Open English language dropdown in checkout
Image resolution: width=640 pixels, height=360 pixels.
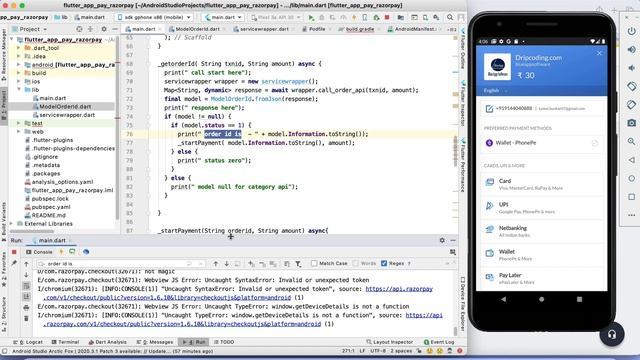click(496, 90)
